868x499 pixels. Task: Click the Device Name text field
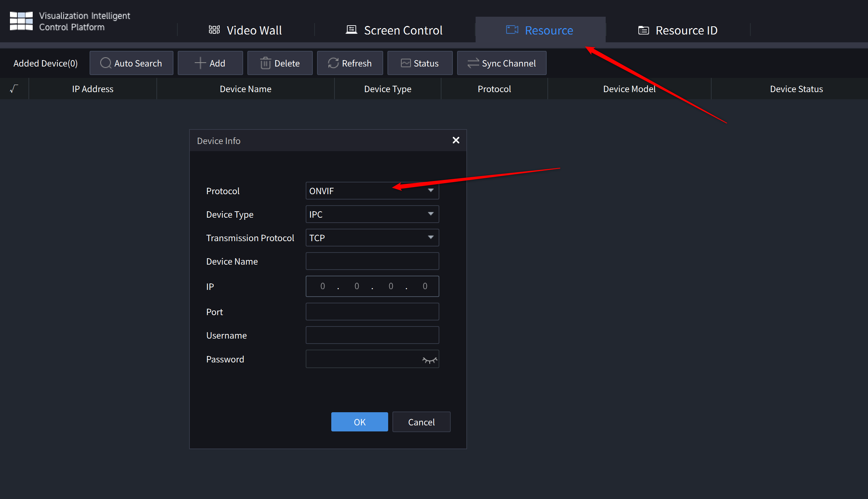coord(372,261)
